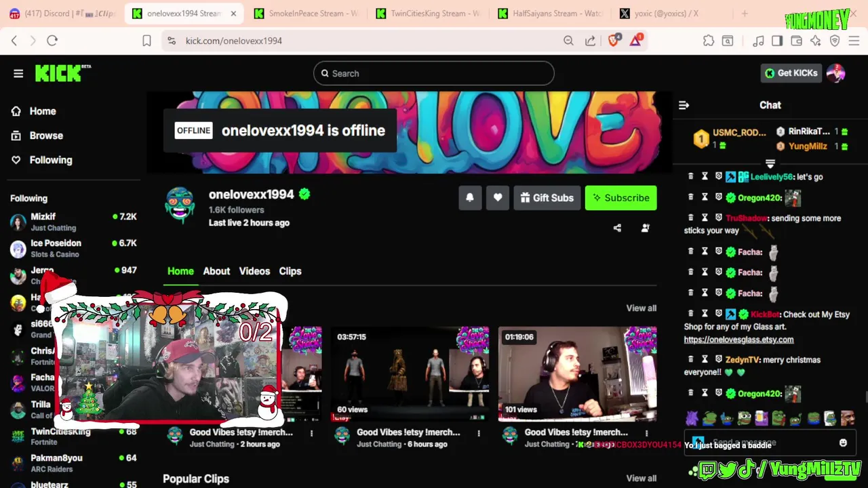Open Leo AI sparkle icon

coord(815,41)
